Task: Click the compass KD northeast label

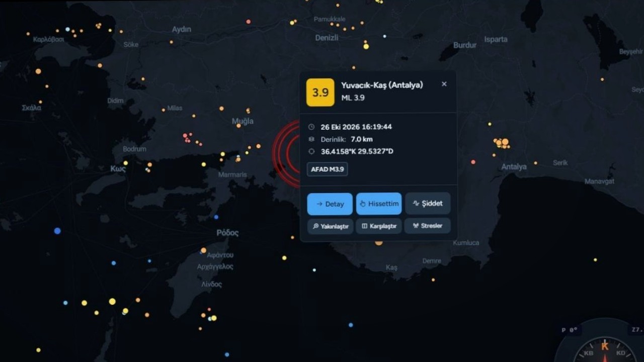Action: (x=621, y=353)
